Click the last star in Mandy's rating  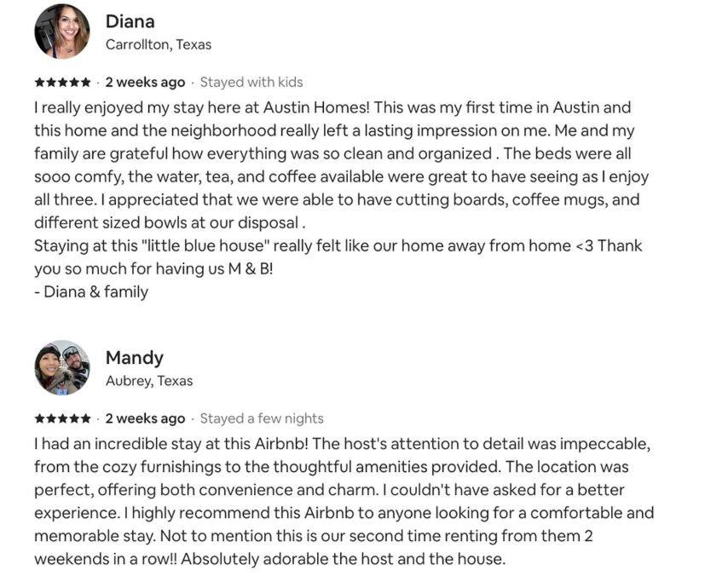[85, 418]
